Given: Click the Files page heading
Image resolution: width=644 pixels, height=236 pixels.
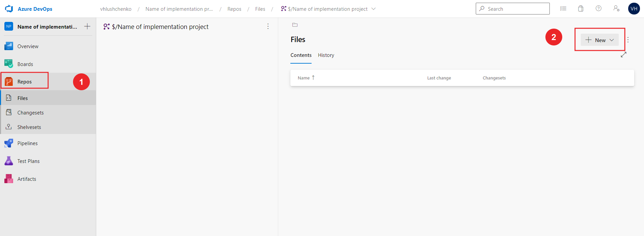Looking at the screenshot, I should click(298, 39).
